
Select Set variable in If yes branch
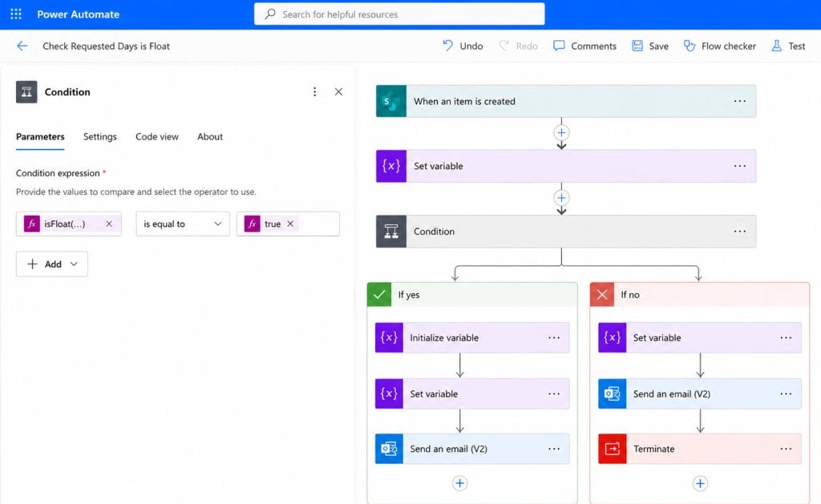[x=472, y=393]
